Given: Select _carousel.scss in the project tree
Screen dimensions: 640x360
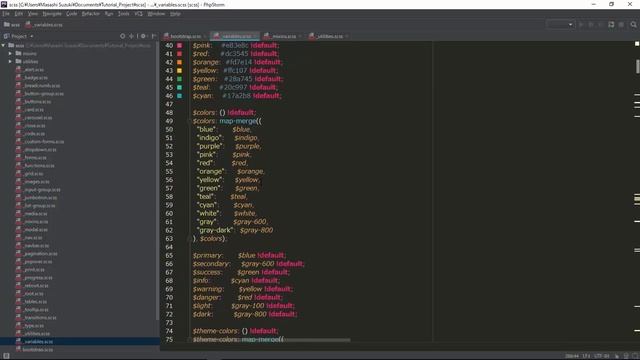Looking at the screenshot, I should point(34,118).
